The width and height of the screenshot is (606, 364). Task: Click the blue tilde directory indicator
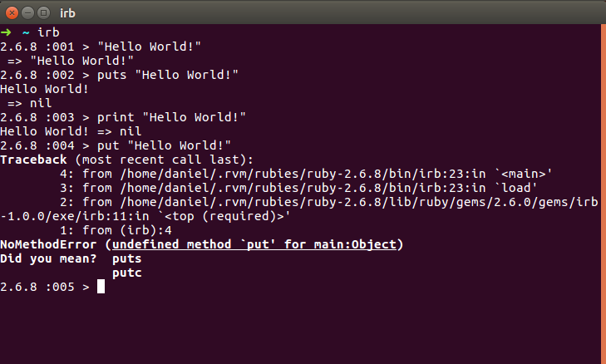click(26, 32)
